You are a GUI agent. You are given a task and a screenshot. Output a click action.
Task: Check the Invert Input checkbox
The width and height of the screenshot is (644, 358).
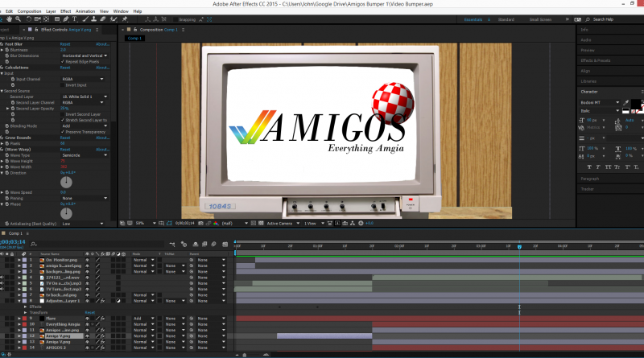point(63,85)
